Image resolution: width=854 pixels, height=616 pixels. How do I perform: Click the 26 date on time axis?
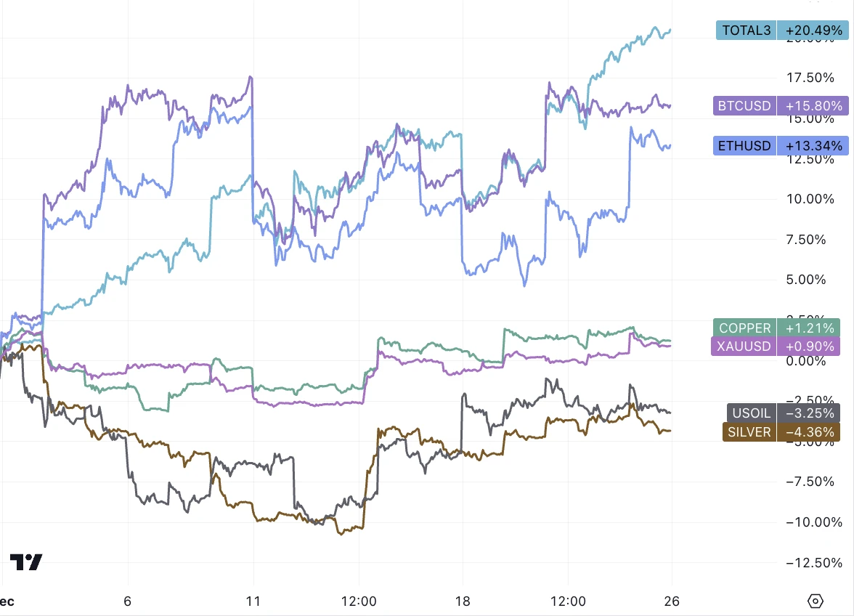click(672, 601)
